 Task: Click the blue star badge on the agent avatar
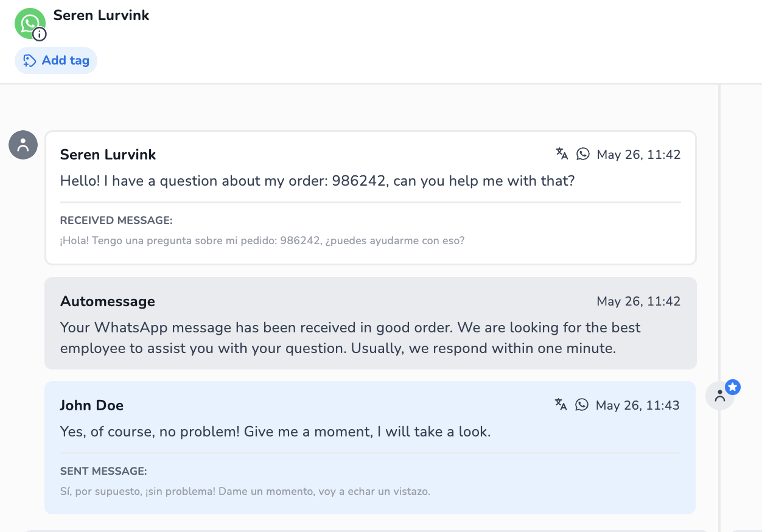pos(733,387)
